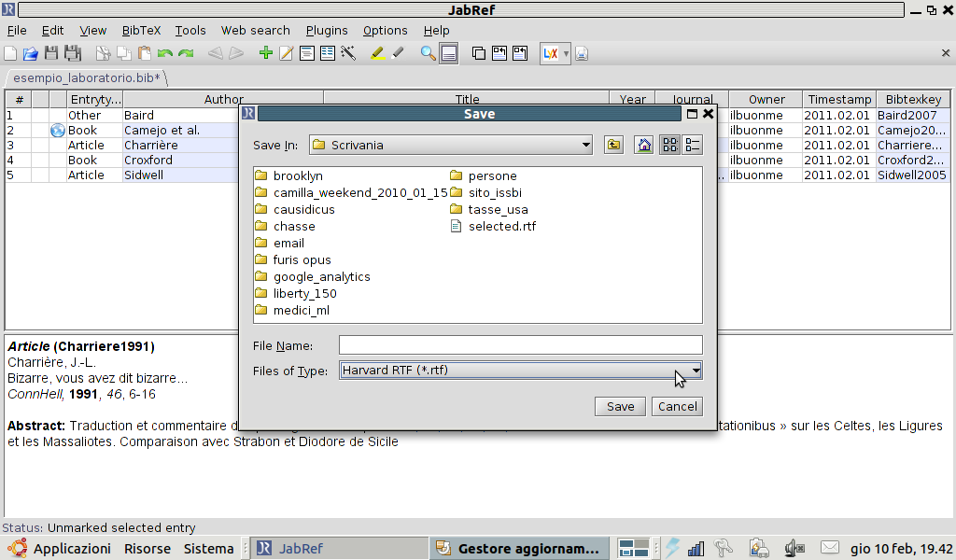Click the Save all databases icon

pos(73,53)
